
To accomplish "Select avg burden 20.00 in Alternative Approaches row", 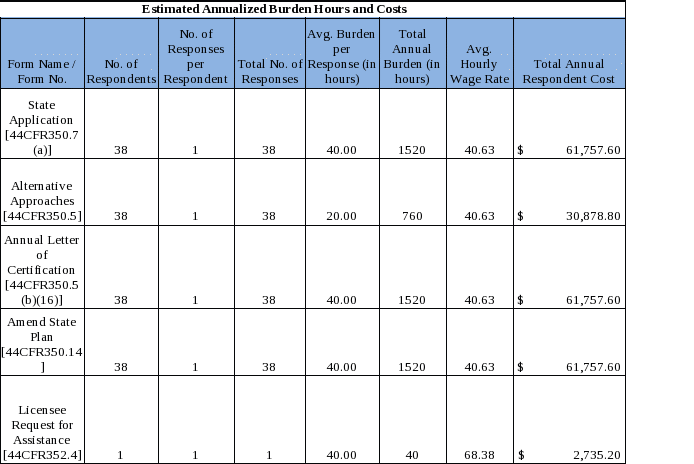I will [x=341, y=216].
